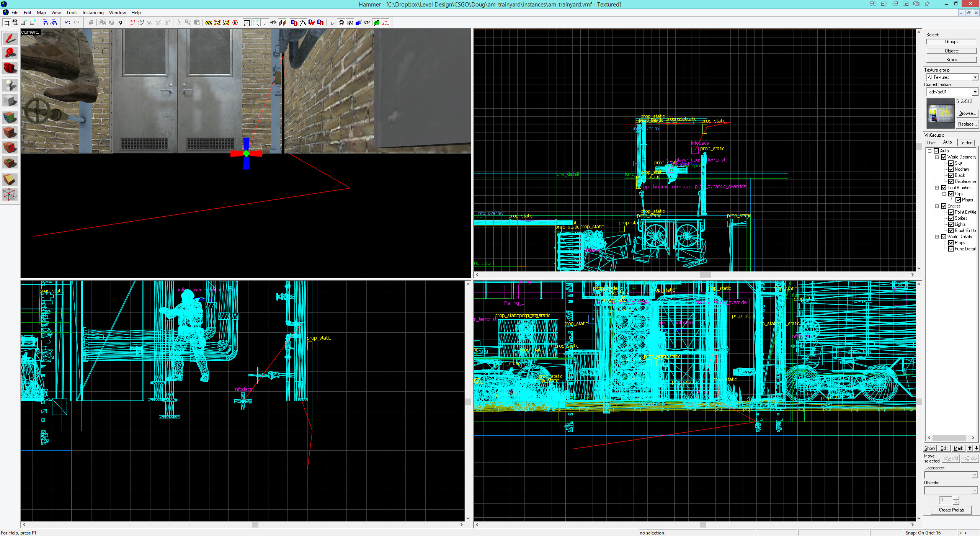This screenshot has width=980, height=536.
Task: Toggle the Func Detail checkbox
Action: [x=951, y=249]
